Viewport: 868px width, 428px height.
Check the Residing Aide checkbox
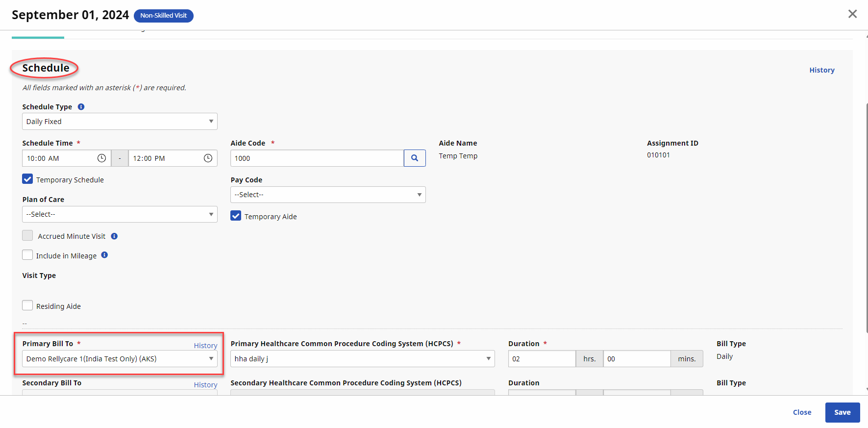(28, 306)
